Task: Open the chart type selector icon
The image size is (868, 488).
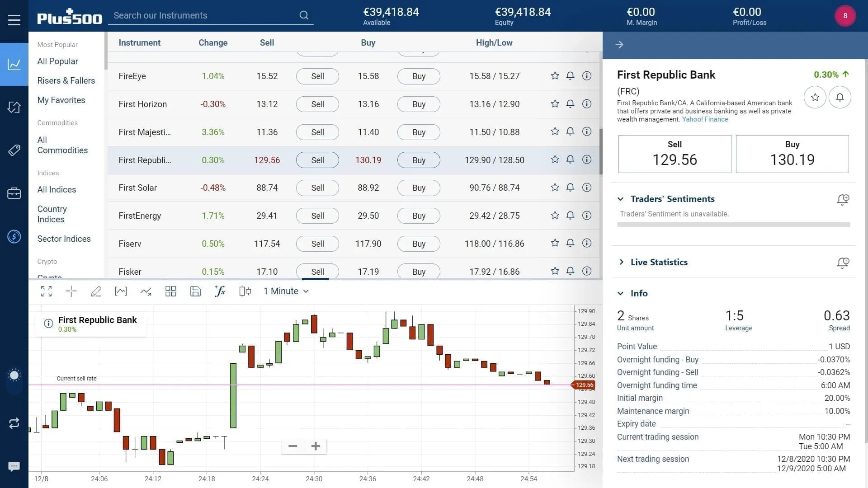Action: (121, 291)
